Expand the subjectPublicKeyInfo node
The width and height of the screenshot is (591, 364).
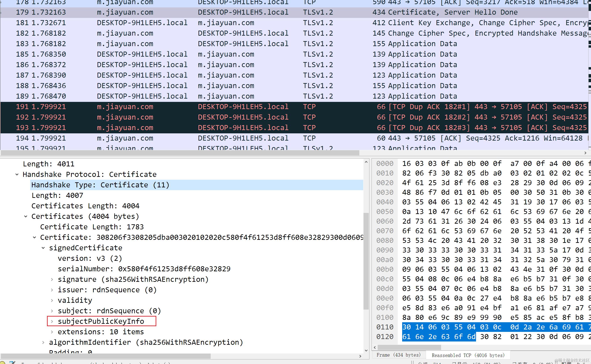52,321
